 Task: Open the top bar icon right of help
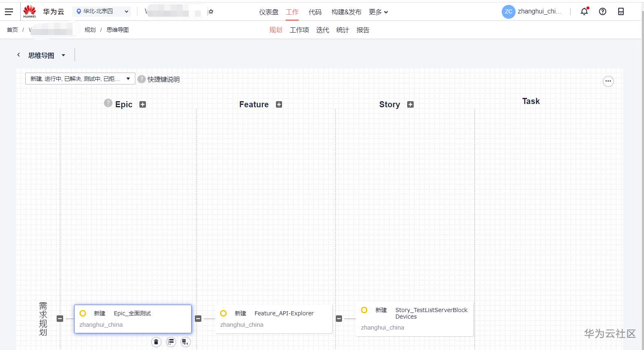621,11
